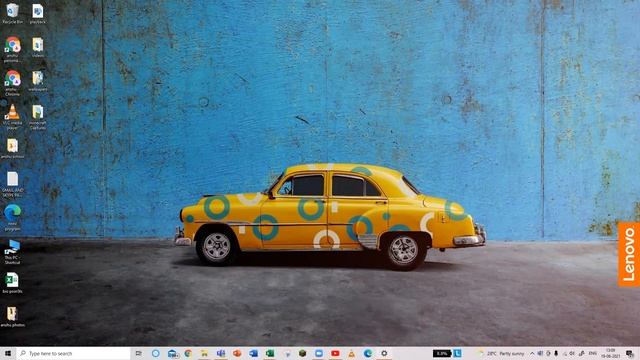Launch VLC media player from the desktop

12,117
